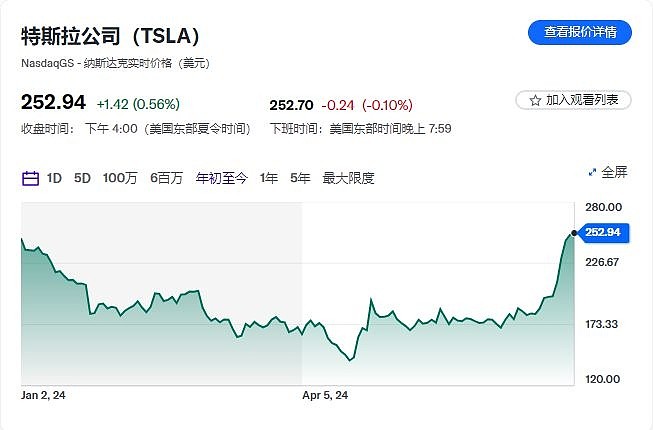Click the Jan 2, 24 date marker
This screenshot has width=653, height=430.
click(x=44, y=395)
